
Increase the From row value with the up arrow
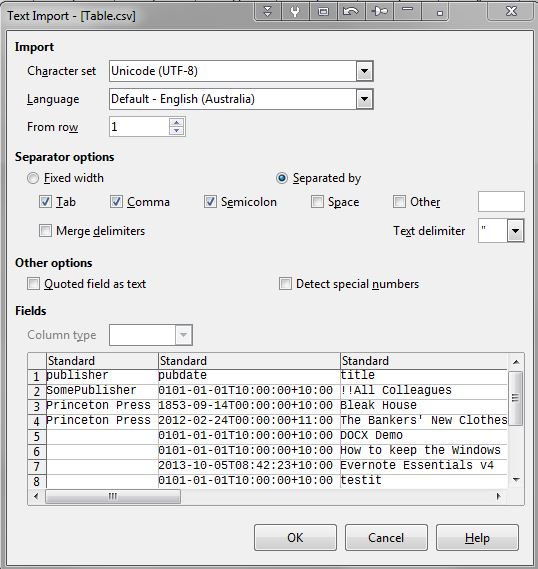pyautogui.click(x=177, y=123)
